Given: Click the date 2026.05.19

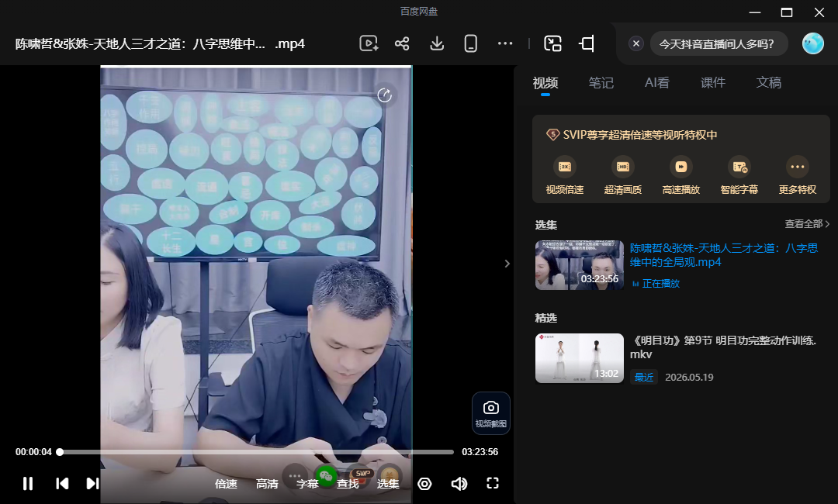Looking at the screenshot, I should (x=689, y=377).
